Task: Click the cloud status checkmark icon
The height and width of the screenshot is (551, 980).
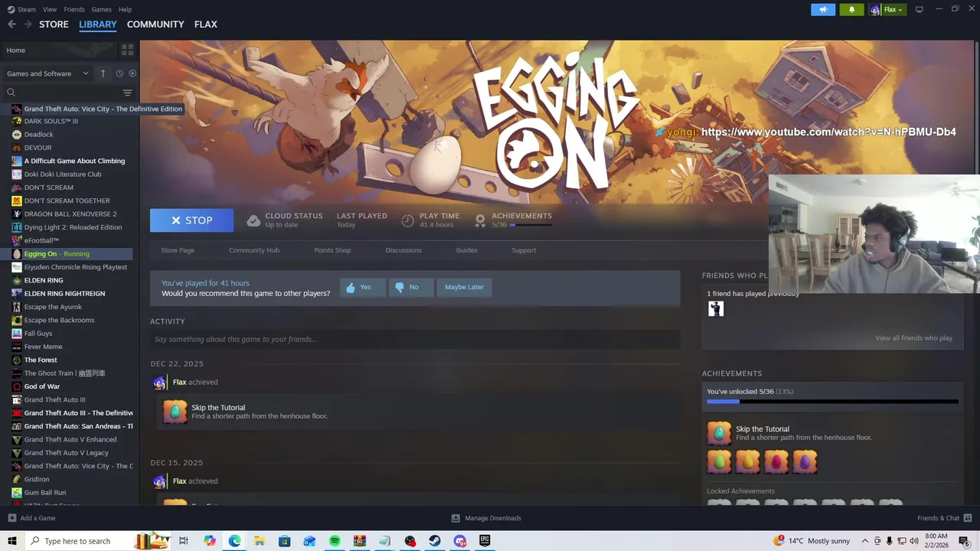Action: tap(253, 220)
